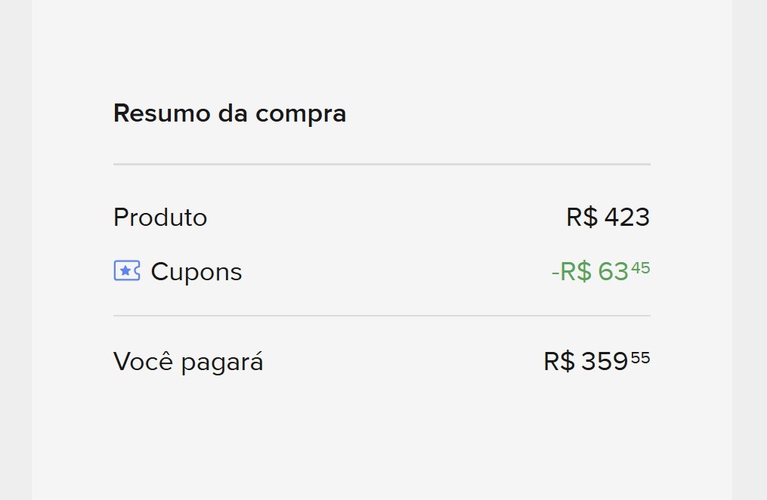Click the darker gray left page margin
The image size is (767, 500).
coord(15,250)
